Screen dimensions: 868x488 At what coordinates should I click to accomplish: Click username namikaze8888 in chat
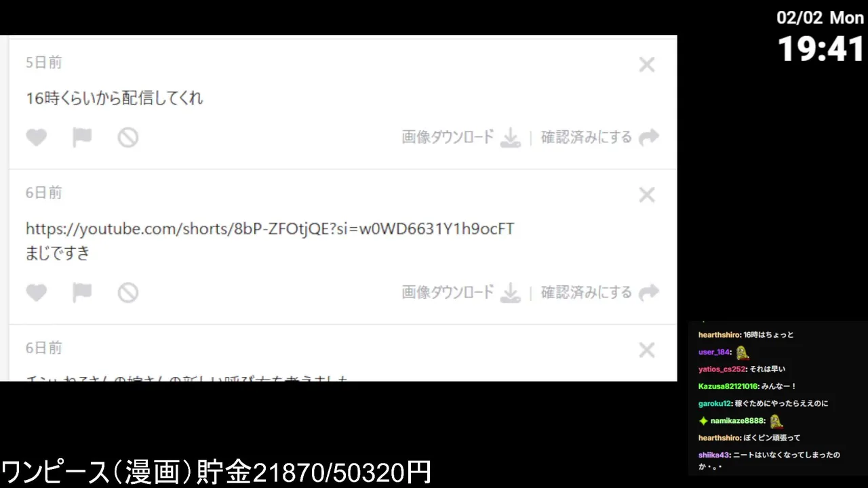click(738, 421)
